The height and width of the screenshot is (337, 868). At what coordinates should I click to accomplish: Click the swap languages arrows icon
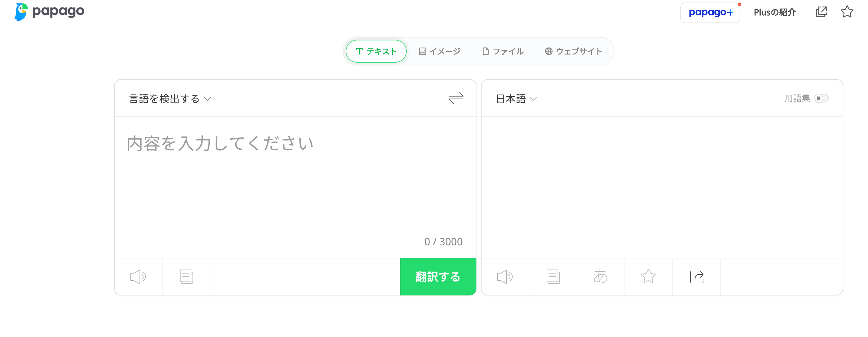click(456, 98)
